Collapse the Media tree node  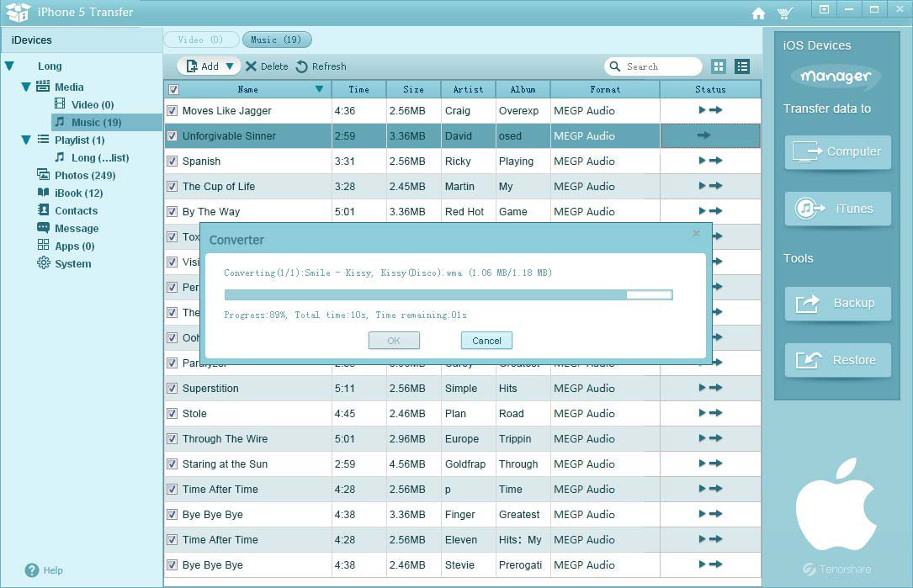pos(26,87)
